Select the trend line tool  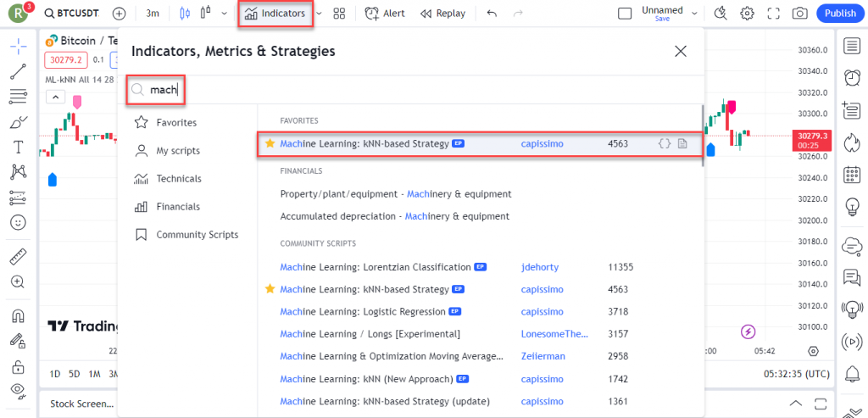(19, 71)
